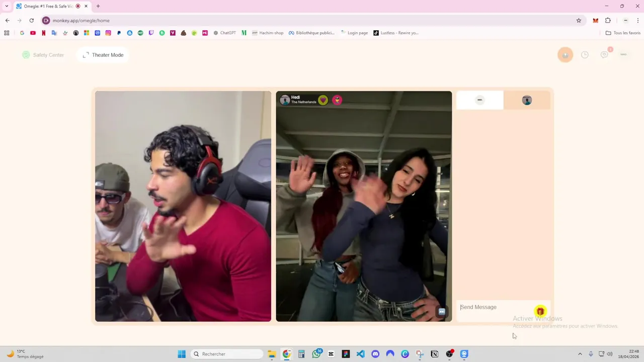This screenshot has width=644, height=362.
Task: Click the monkey.app address bar URL
Action: coord(81,21)
